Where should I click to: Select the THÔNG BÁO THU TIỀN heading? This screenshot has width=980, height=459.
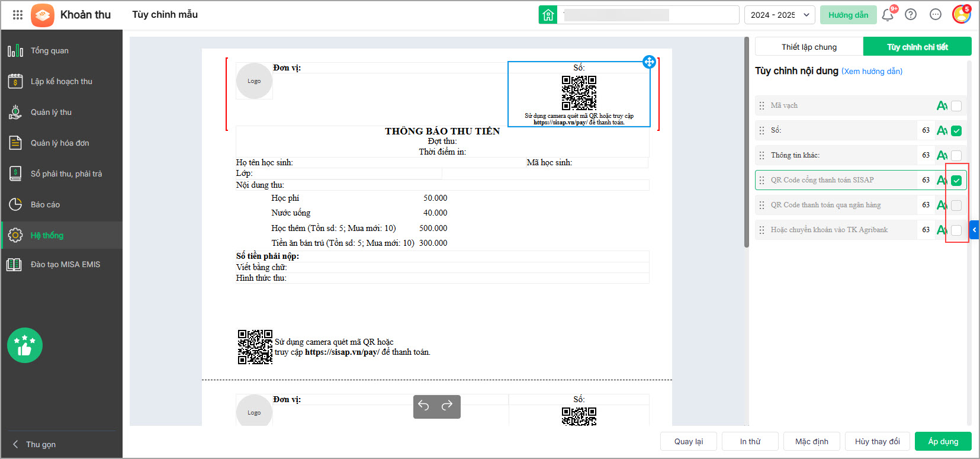[x=442, y=131]
